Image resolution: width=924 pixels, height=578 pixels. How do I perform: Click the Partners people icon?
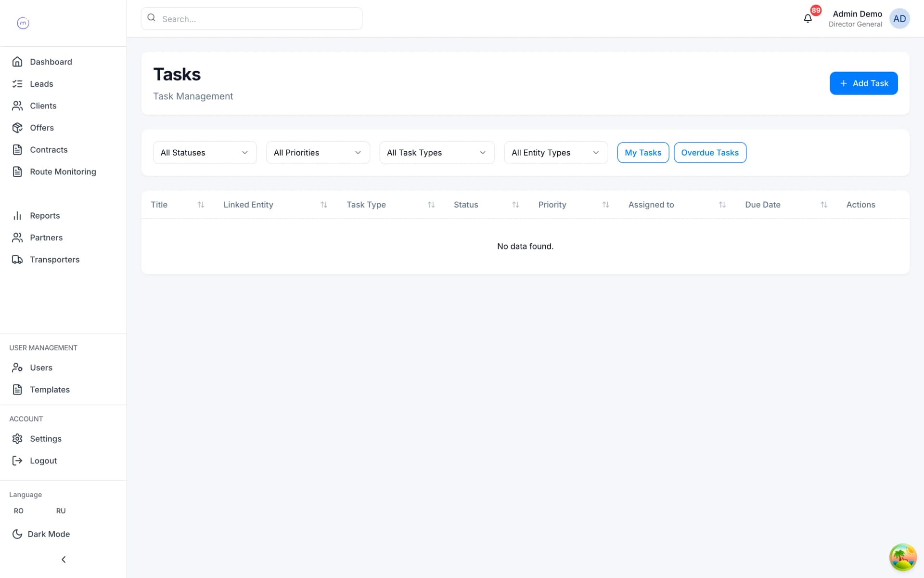pyautogui.click(x=17, y=237)
